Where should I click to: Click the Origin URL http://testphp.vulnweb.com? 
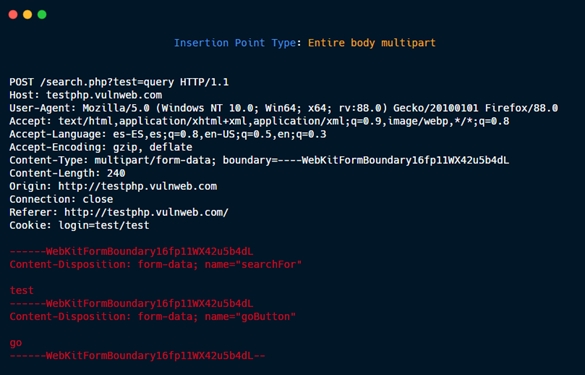[x=138, y=187]
